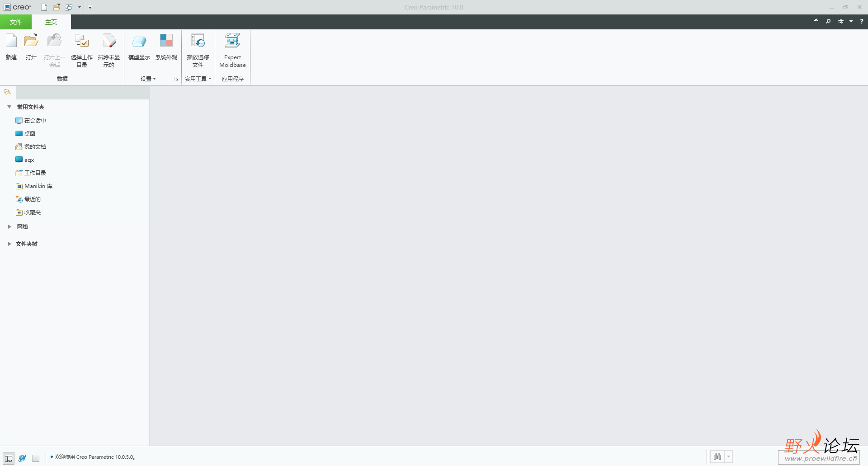Viewport: 868px width, 466px height.
Task: Toggle the navigator panel display in the status bar
Action: point(9,458)
